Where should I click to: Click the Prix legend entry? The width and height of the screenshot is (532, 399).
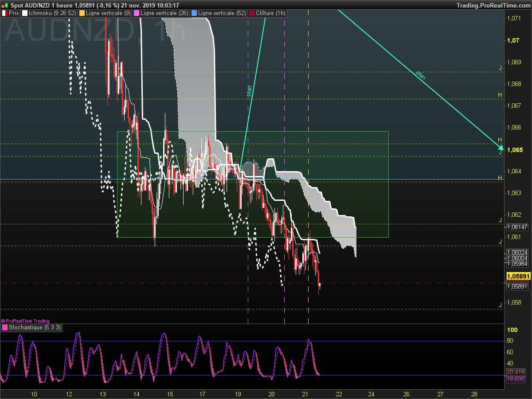11,13
